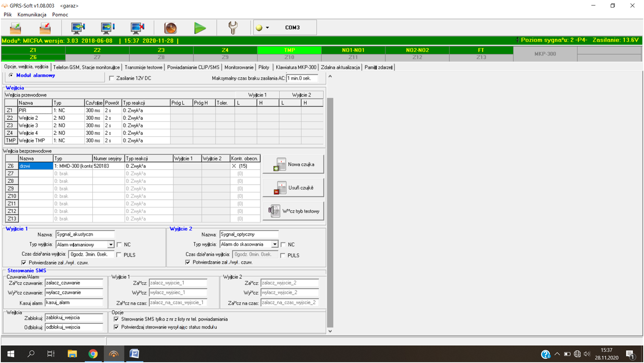Image resolution: width=644 pixels, height=363 pixels.
Task: Click the Usuń czujkę button
Action: point(293,188)
